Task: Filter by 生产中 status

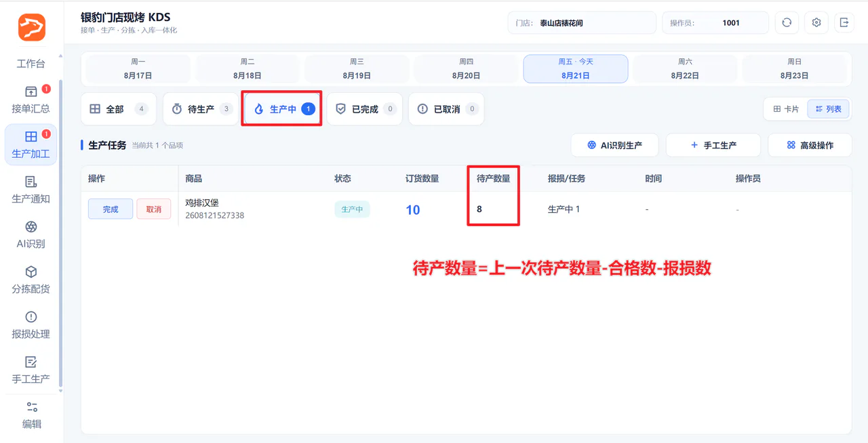Action: click(x=283, y=109)
